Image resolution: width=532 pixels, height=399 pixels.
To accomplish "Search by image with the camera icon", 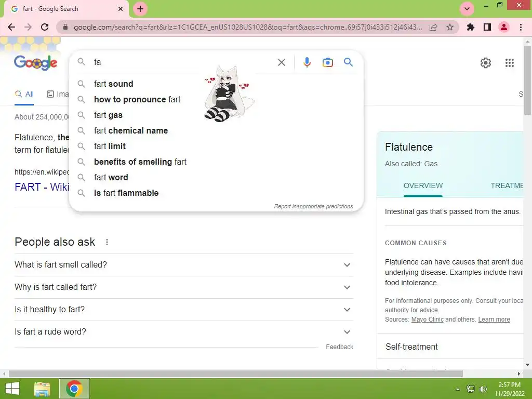I will (328, 62).
